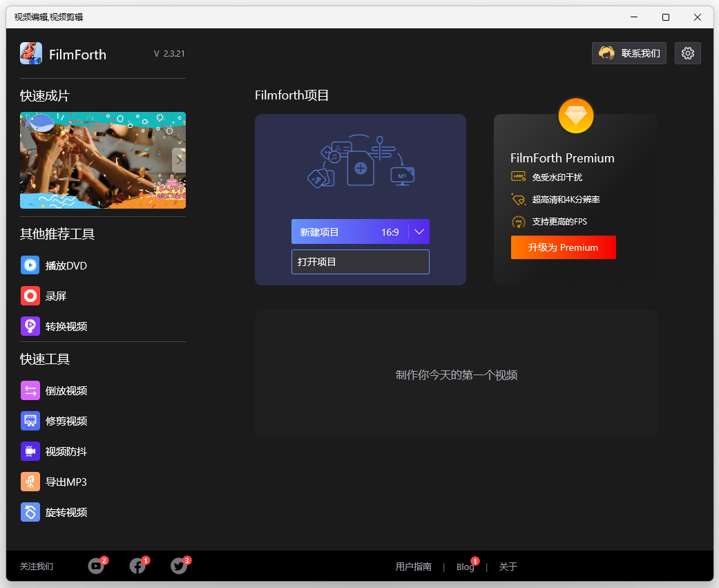
Task: Click the Filmforth项目 heading
Action: coord(291,95)
